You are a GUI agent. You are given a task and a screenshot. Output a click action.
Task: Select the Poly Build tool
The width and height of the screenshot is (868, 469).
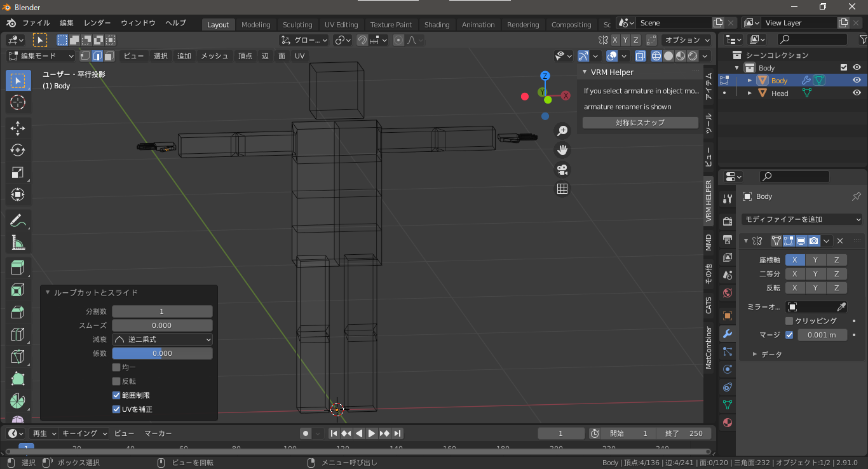18,379
